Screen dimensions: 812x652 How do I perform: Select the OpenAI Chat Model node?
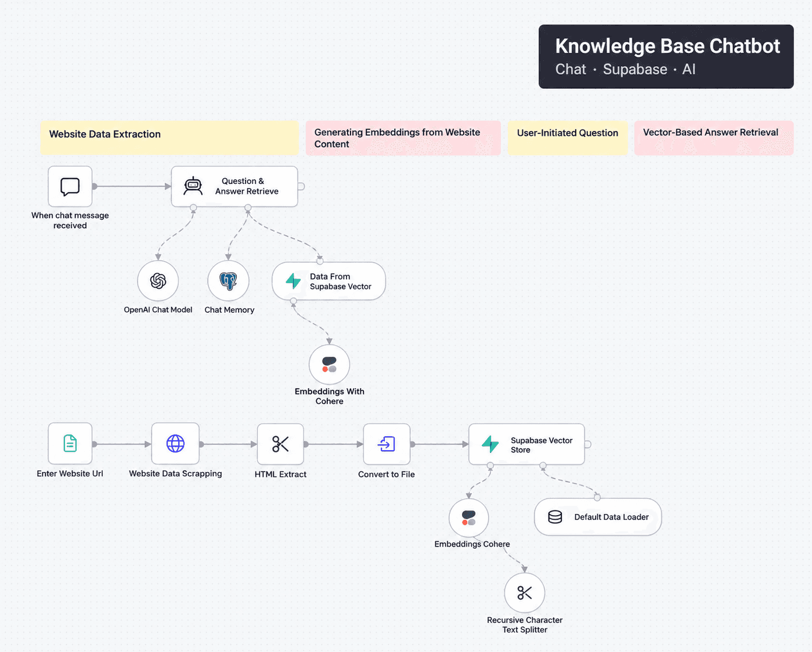click(x=158, y=281)
